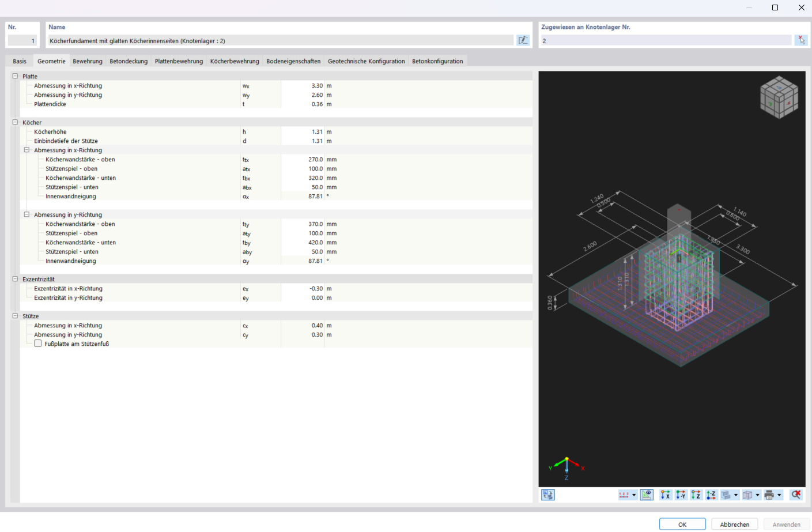Click the node support pick icon with red X

801,40
